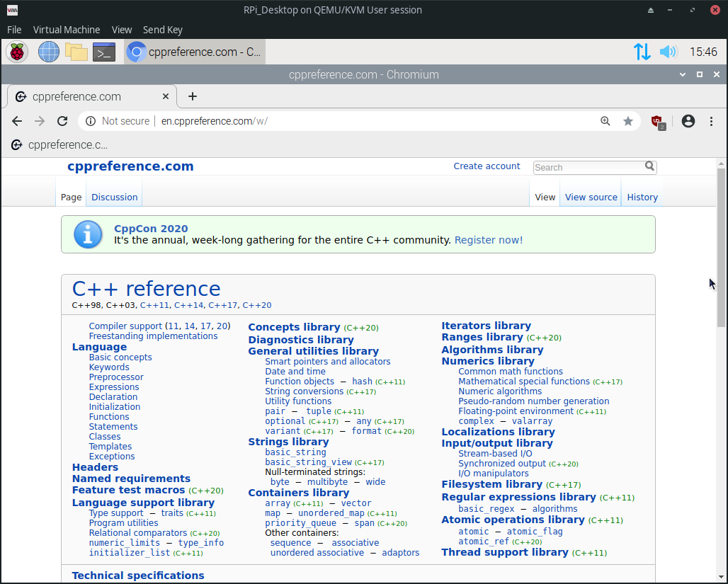
Task: Open the cppreference bookmark in bookmarks bar
Action: click(x=59, y=145)
